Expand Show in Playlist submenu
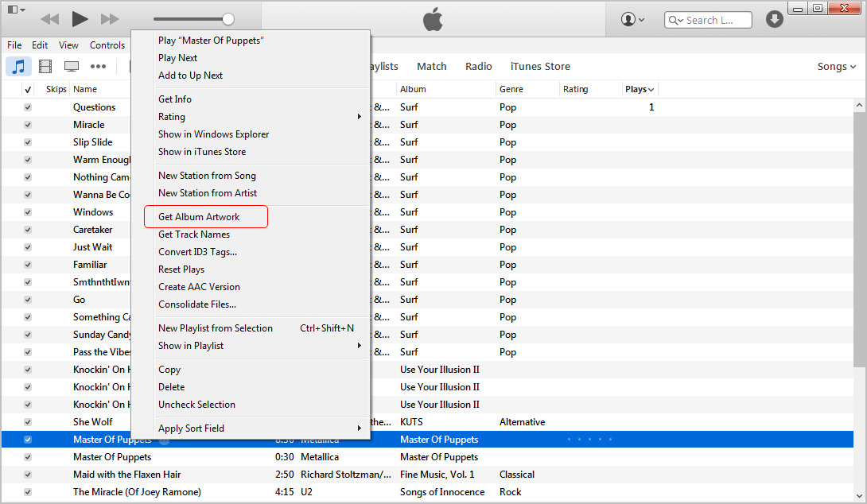This screenshot has height=504, width=867. [x=360, y=345]
